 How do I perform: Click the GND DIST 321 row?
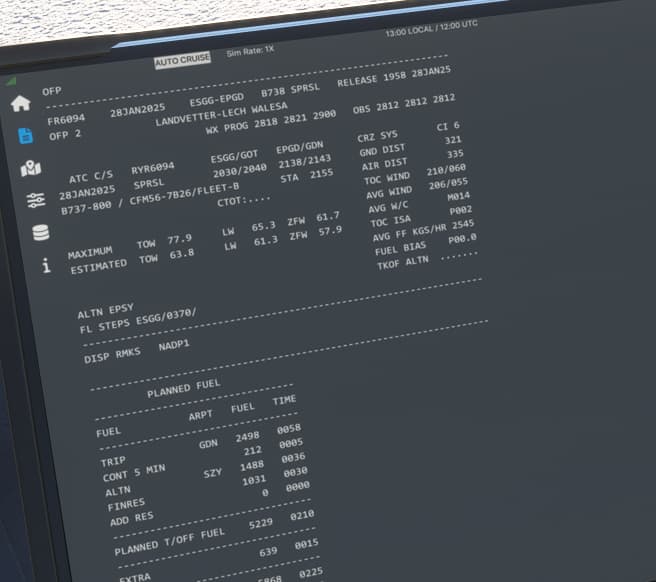(x=410, y=146)
